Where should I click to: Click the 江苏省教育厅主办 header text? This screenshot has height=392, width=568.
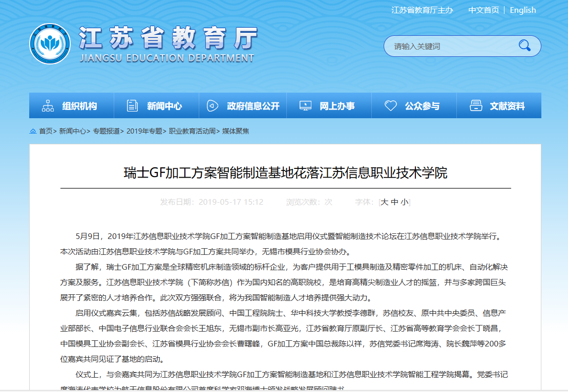click(x=422, y=10)
